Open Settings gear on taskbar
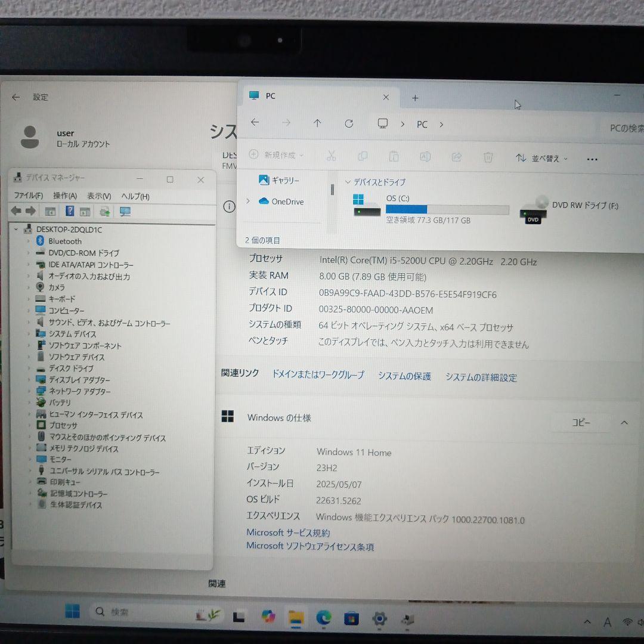Image resolution: width=644 pixels, height=644 pixels. coord(379,618)
